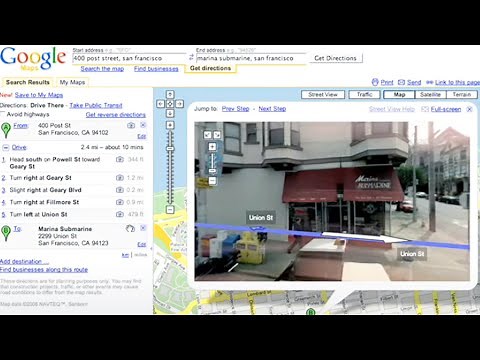The height and width of the screenshot is (360, 480).
Task: Open the Search Results tab
Action: point(28,82)
